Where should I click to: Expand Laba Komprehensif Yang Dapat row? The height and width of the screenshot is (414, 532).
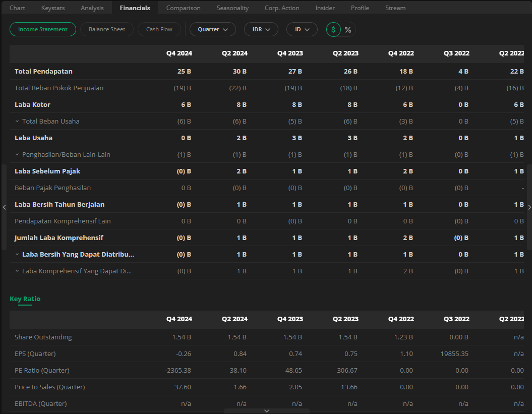[17, 271]
